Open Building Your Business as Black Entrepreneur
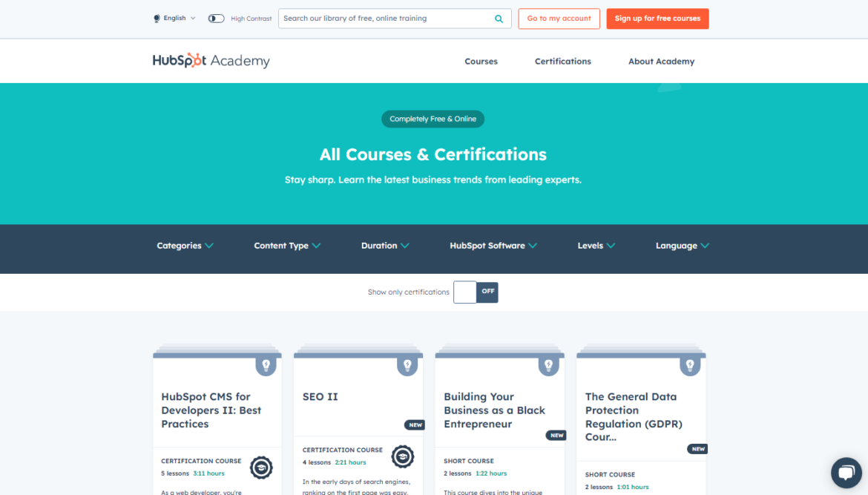This screenshot has width=868, height=495. (494, 410)
